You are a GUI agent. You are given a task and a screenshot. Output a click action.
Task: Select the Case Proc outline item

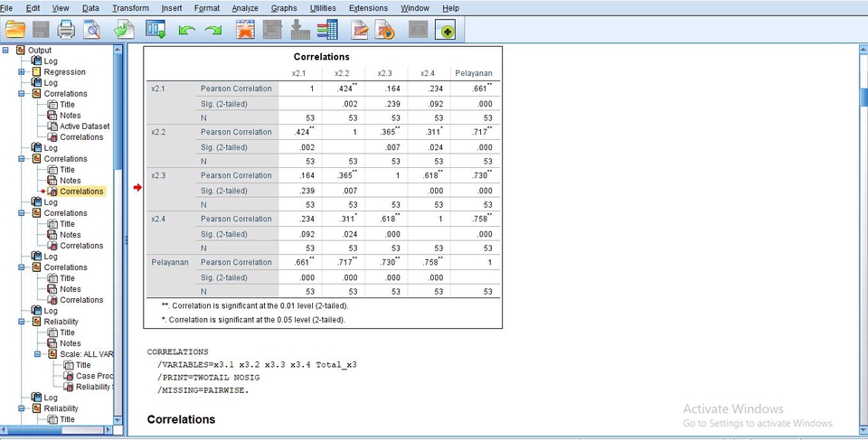click(95, 376)
